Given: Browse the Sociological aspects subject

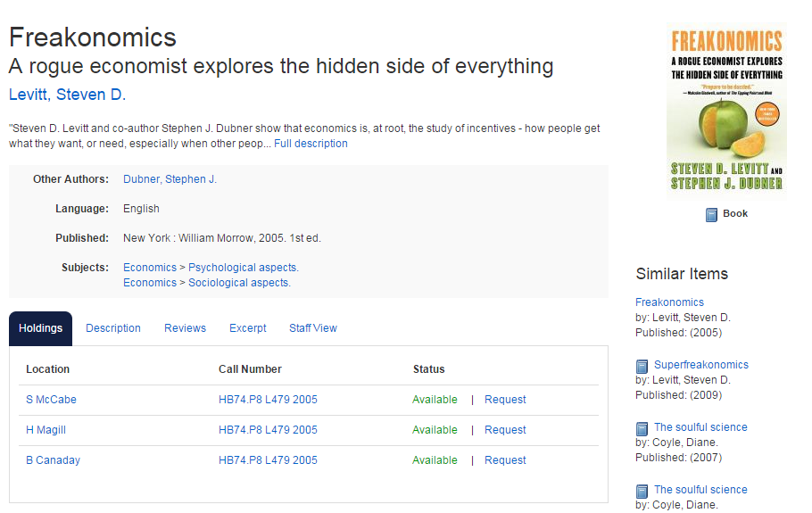Looking at the screenshot, I should point(239,283).
